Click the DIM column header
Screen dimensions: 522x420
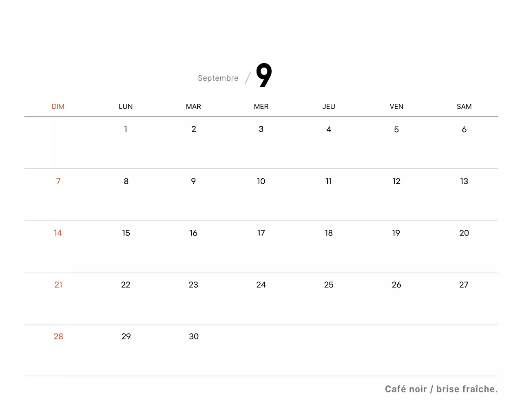pos(58,106)
